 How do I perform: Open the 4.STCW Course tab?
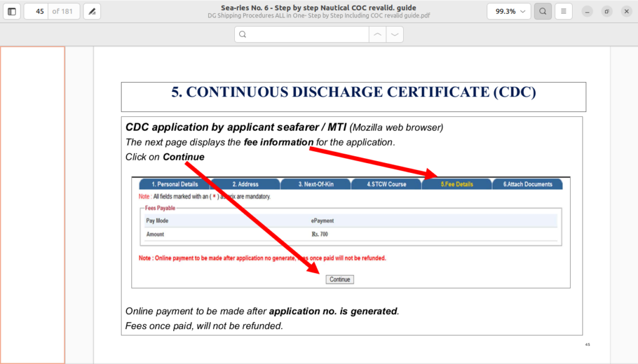click(x=386, y=184)
